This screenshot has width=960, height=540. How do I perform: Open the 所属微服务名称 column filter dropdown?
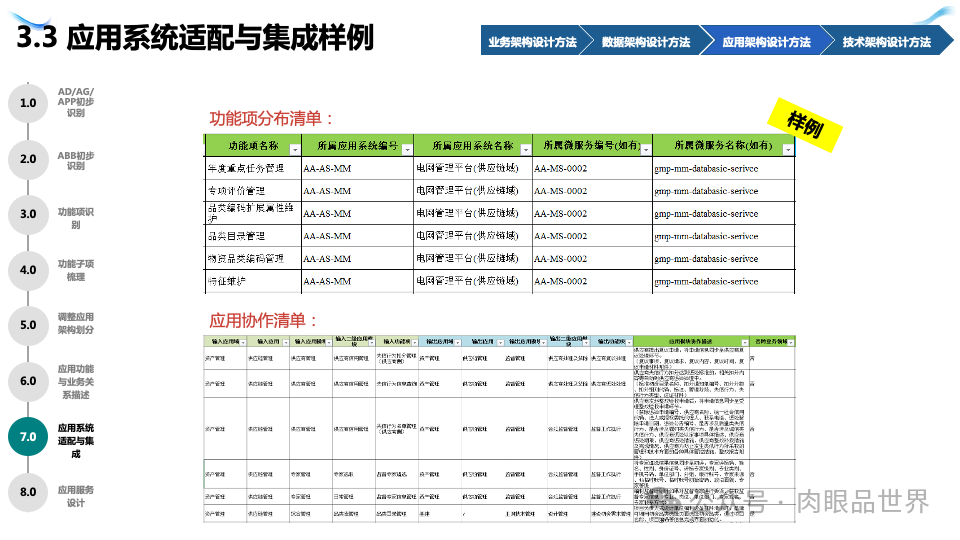click(x=788, y=150)
